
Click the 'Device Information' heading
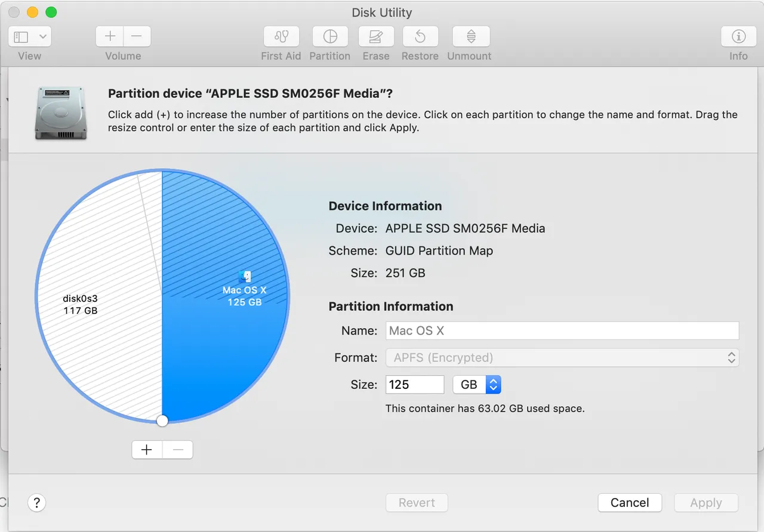[385, 206]
